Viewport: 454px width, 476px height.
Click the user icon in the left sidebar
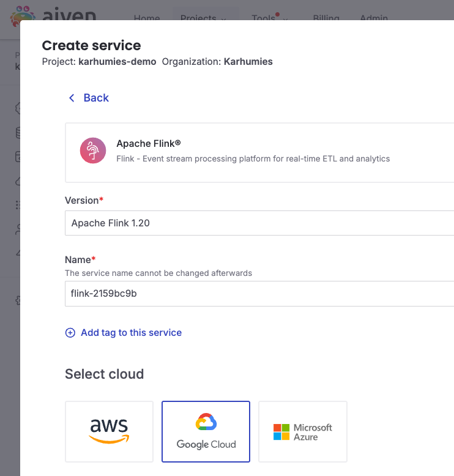(18, 229)
